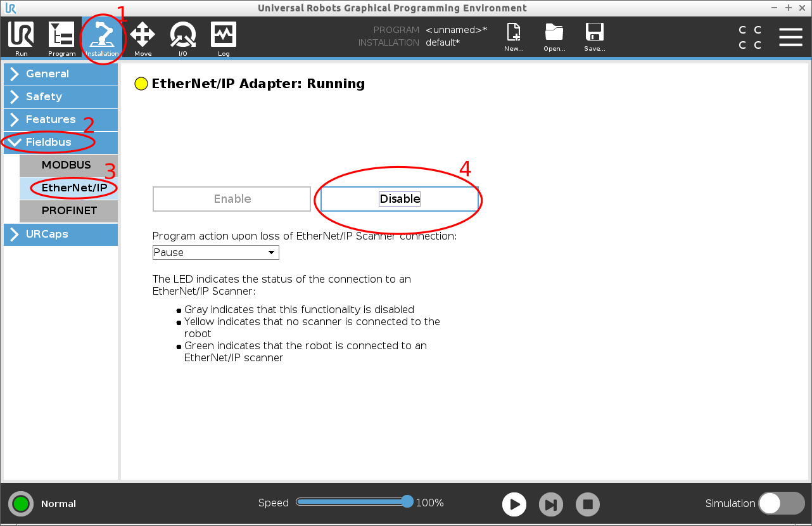Click the Speed slider handle
Screen dimensions: 812x526
(x=407, y=502)
